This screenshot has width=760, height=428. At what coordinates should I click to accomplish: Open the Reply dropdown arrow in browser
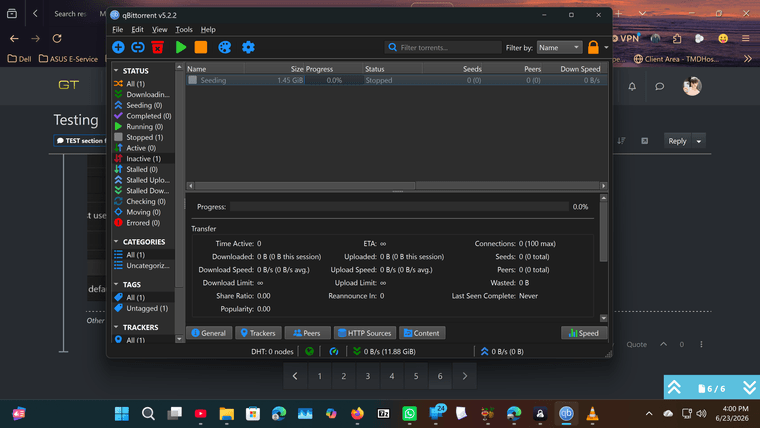699,141
